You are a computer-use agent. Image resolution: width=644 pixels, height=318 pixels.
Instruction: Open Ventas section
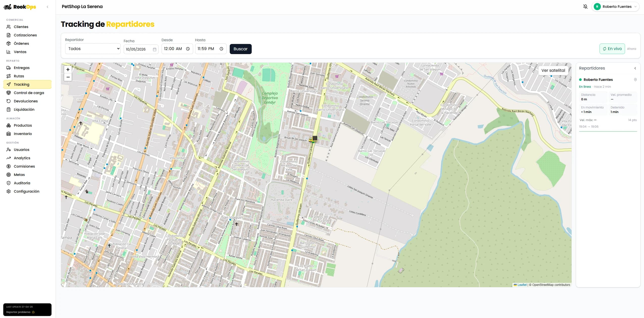[27, 52]
